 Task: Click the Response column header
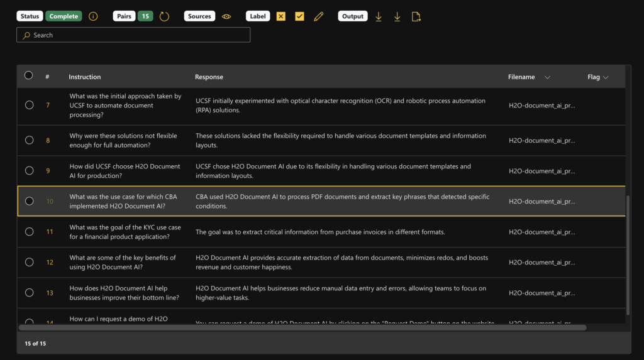[x=209, y=77]
